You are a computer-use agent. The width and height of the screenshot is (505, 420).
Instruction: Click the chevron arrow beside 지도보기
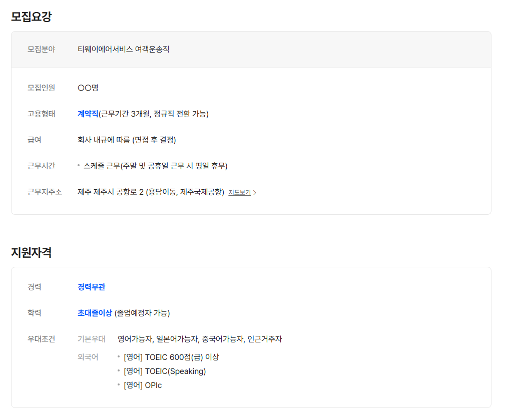coord(255,192)
